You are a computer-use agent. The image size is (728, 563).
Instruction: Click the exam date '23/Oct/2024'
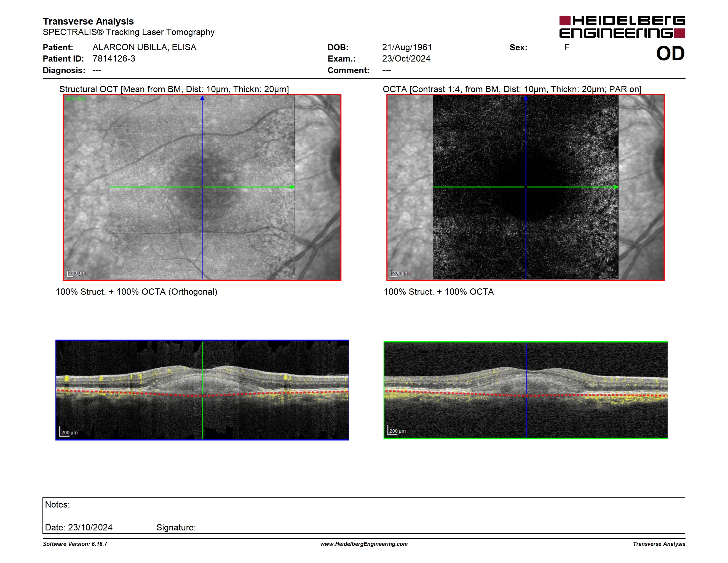(x=406, y=59)
